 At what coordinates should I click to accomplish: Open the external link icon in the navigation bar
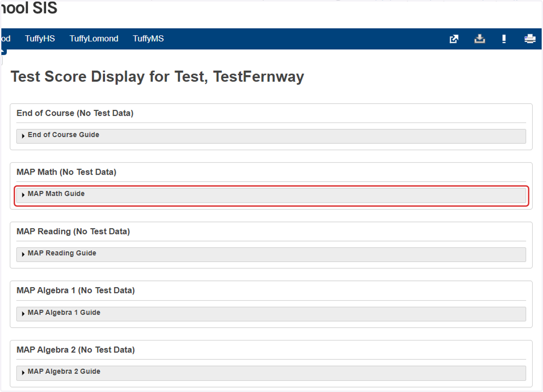(454, 39)
